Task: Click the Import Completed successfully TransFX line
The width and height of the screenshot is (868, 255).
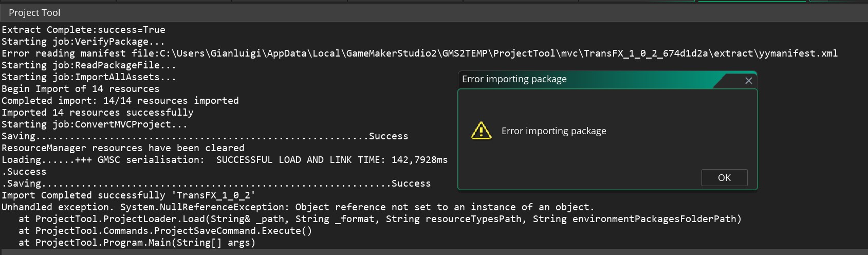Action: tap(128, 195)
